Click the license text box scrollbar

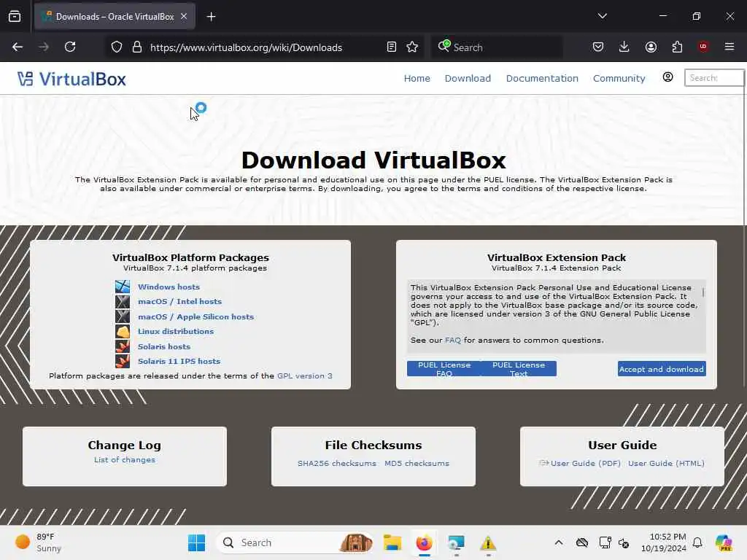point(703,292)
